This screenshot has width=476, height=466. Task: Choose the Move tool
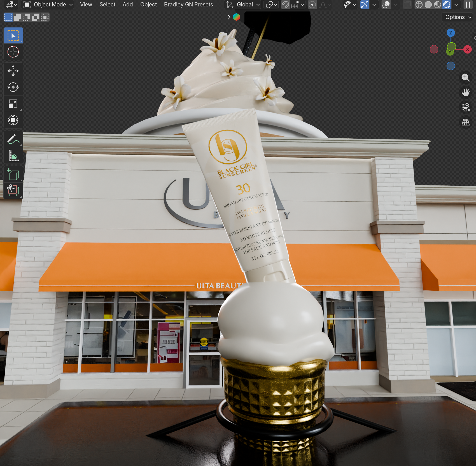click(x=13, y=71)
